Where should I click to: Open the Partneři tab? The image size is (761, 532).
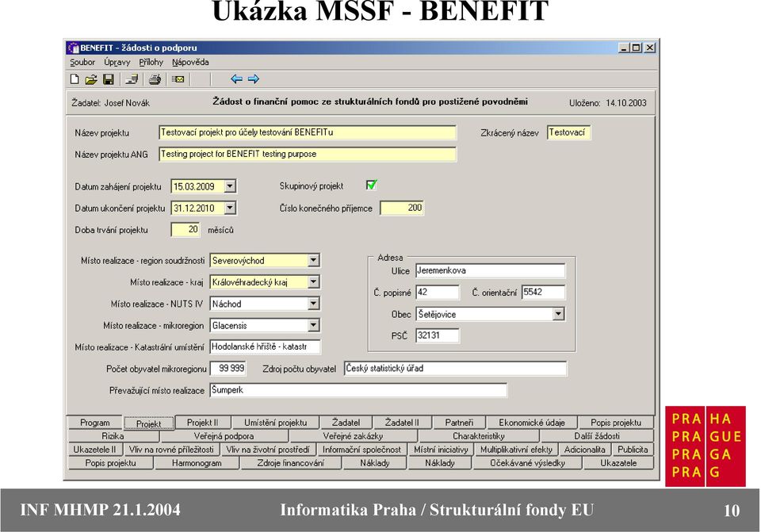[x=459, y=423]
